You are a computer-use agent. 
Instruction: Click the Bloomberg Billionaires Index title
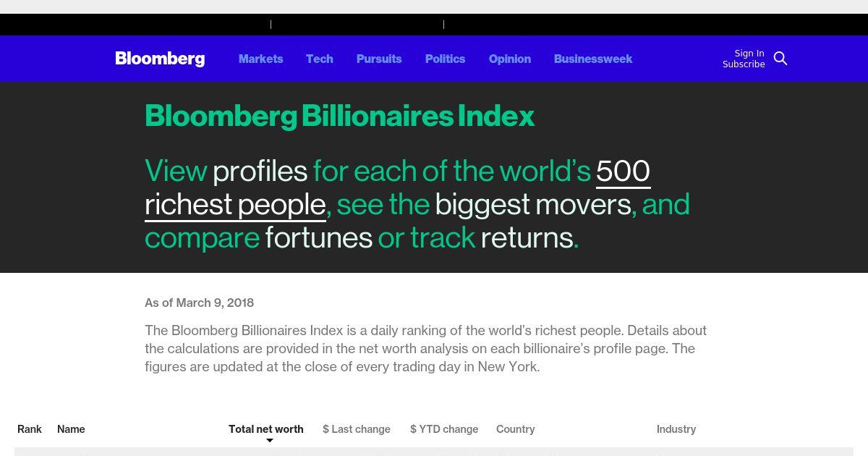(x=340, y=116)
